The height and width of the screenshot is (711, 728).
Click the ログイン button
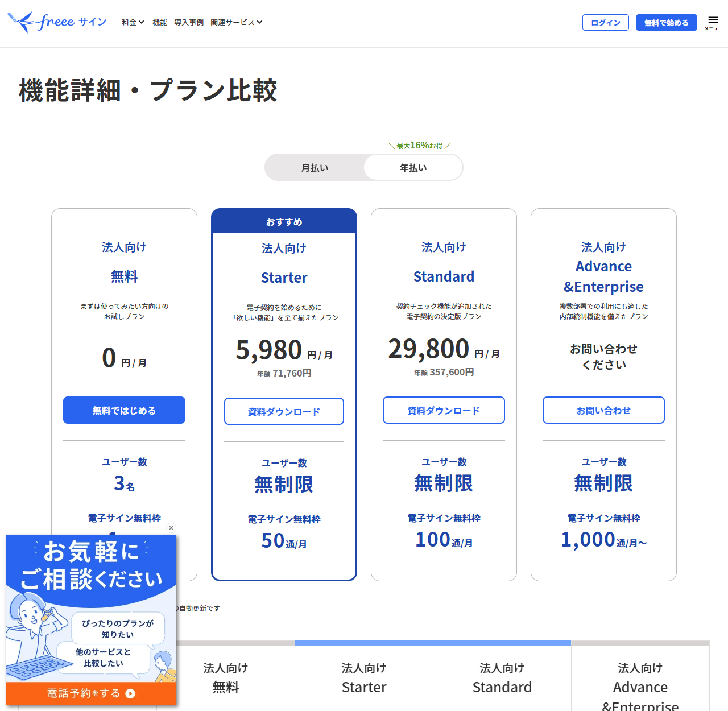coord(606,23)
